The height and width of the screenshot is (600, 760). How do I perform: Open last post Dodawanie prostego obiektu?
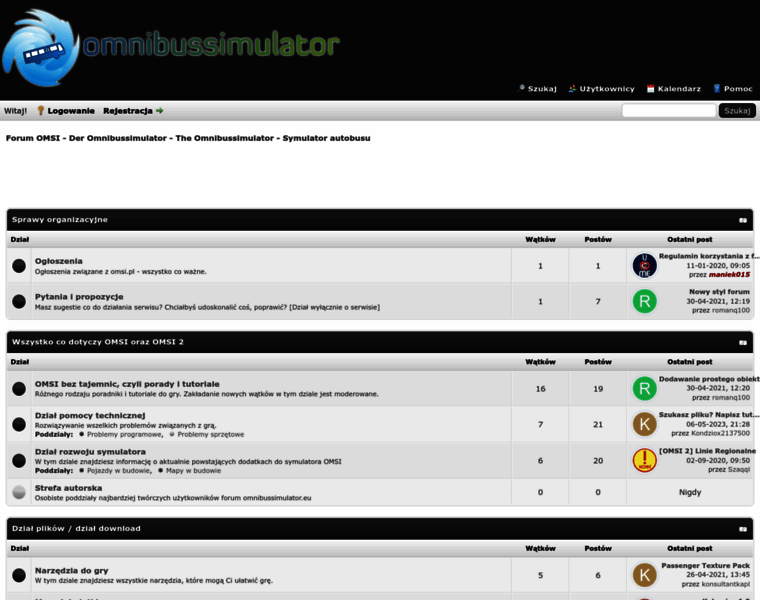coord(709,379)
